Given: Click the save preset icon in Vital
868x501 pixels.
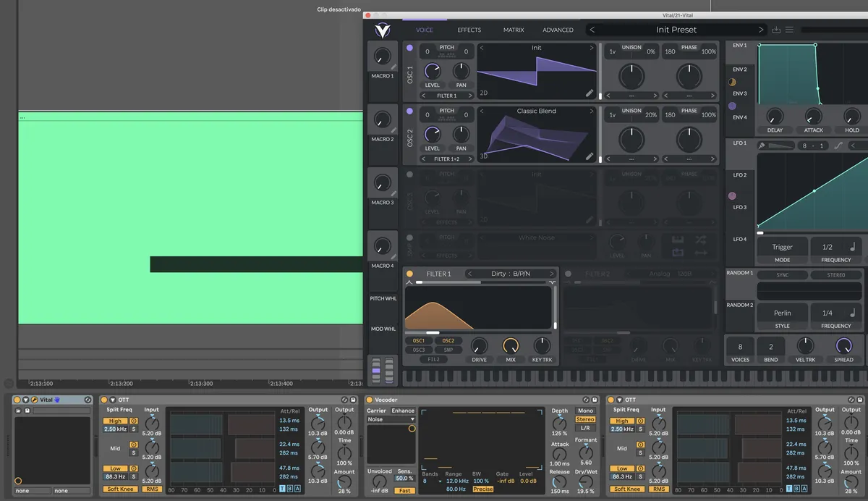Looking at the screenshot, I should tap(776, 30).
